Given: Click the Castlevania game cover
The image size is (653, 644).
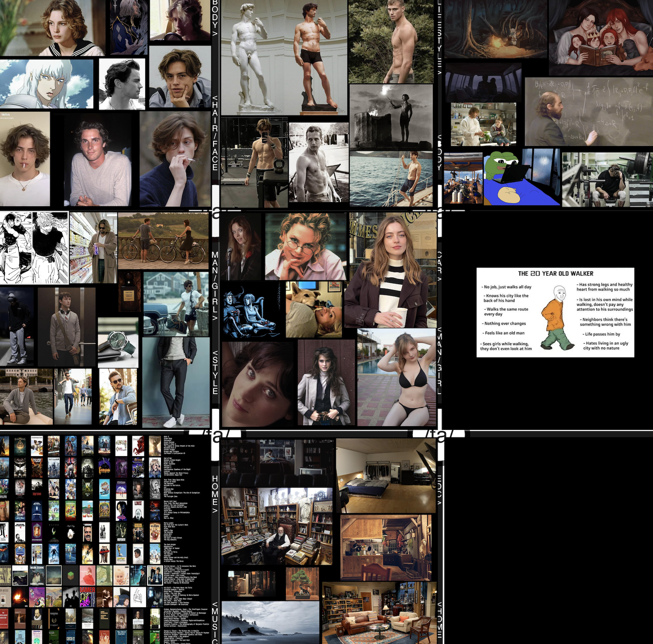Looking at the screenshot, I should coord(104,468).
